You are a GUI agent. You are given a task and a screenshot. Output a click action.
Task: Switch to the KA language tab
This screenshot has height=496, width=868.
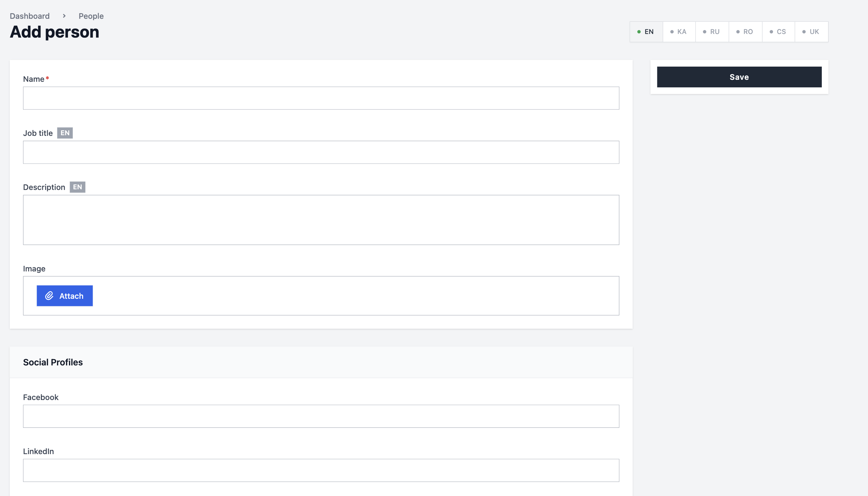coord(679,32)
